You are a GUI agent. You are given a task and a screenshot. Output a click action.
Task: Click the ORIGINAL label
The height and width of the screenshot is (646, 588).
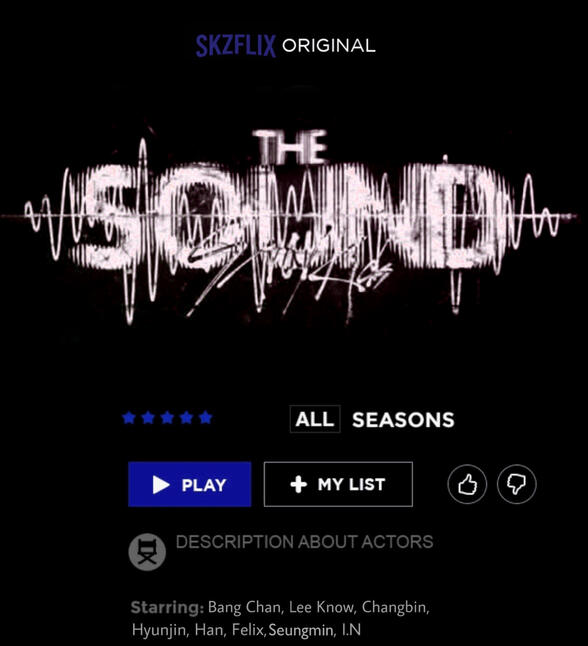coord(329,45)
